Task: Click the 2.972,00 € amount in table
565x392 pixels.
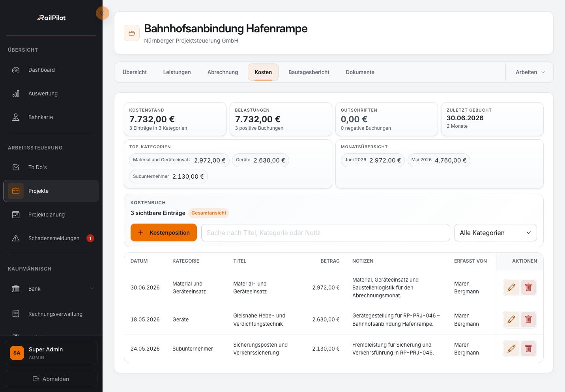Action: [326, 287]
